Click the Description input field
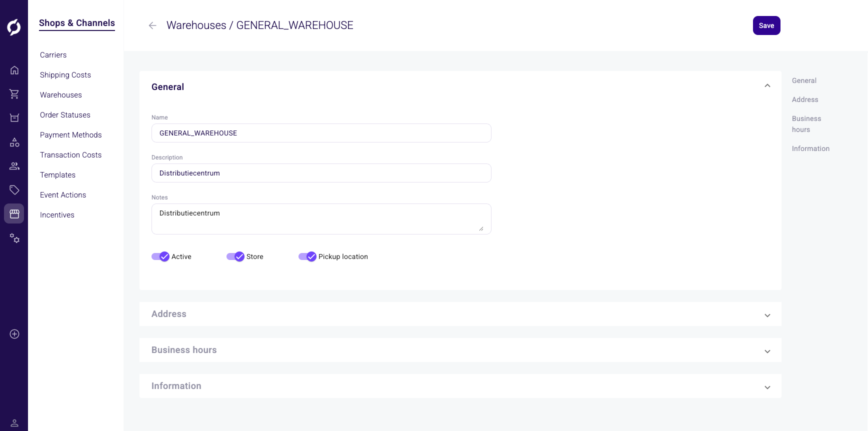This screenshot has width=868, height=431. coord(321,173)
